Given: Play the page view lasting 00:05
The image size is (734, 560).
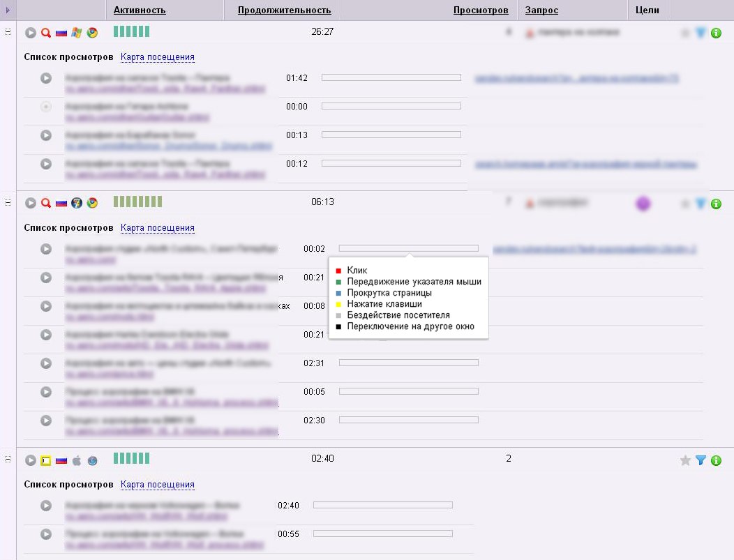Looking at the screenshot, I should tap(46, 391).
